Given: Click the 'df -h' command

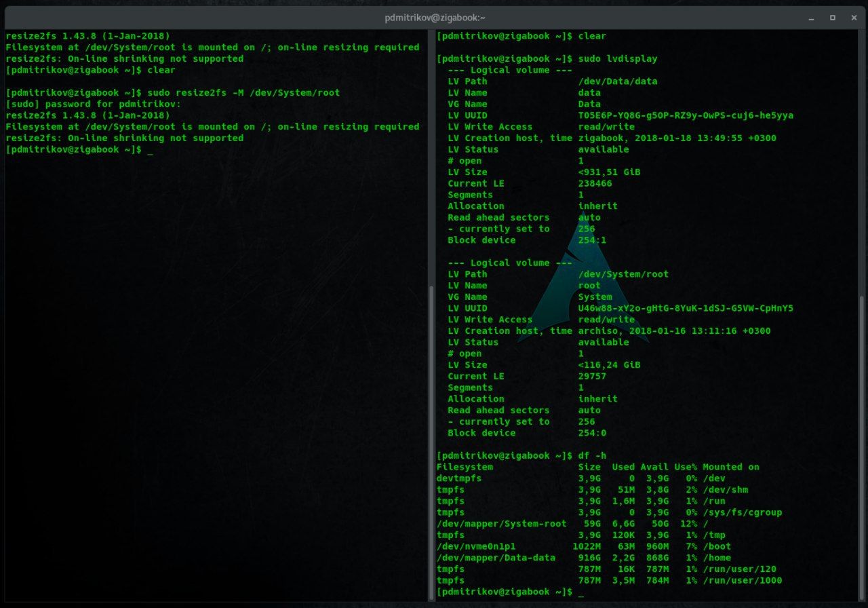Looking at the screenshot, I should tap(592, 456).
